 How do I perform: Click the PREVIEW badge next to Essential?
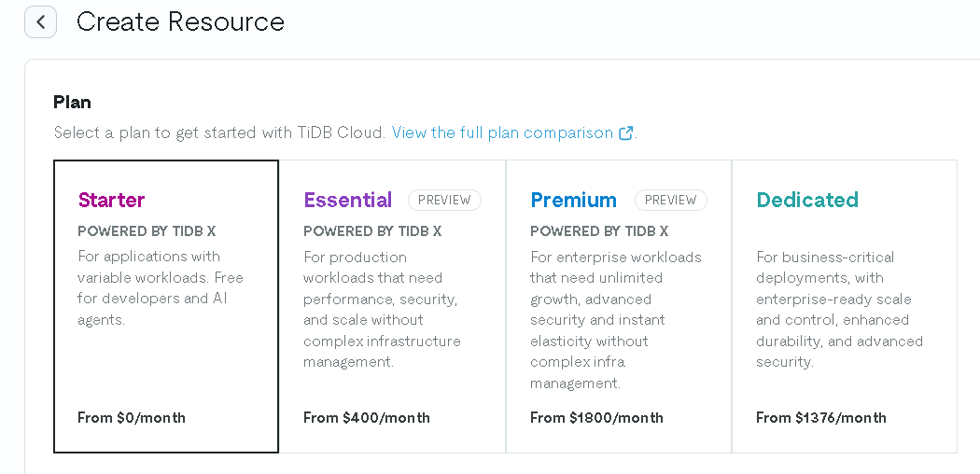444,200
